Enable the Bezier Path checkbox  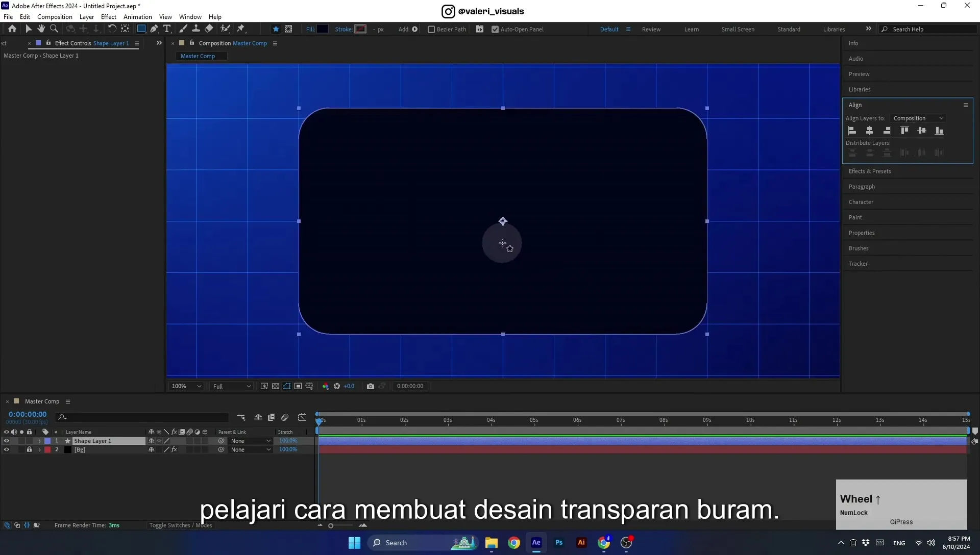[431, 30]
